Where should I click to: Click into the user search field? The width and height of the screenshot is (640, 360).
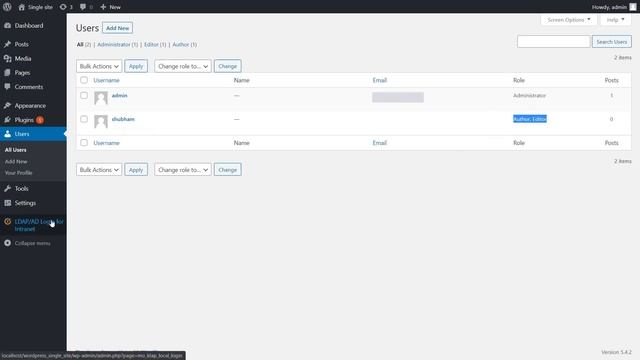coord(553,42)
